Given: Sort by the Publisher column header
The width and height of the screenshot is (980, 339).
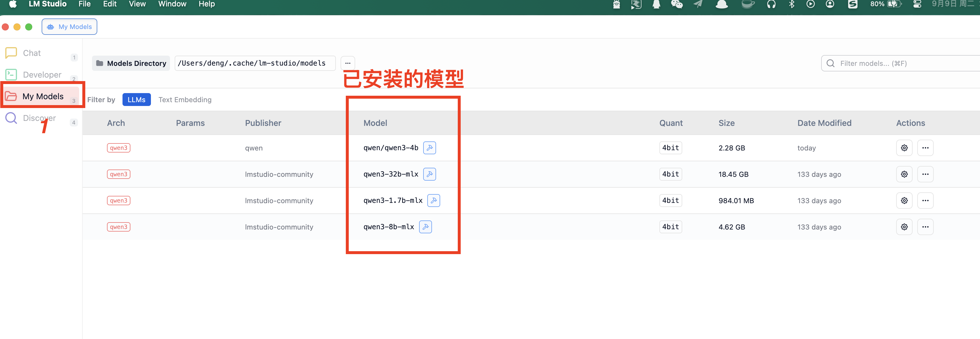Looking at the screenshot, I should coord(263,123).
